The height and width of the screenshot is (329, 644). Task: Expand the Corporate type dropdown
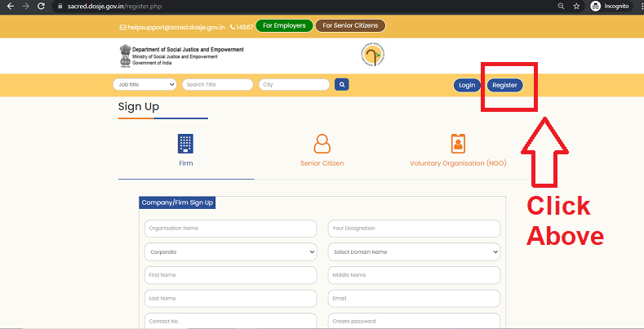click(x=230, y=251)
